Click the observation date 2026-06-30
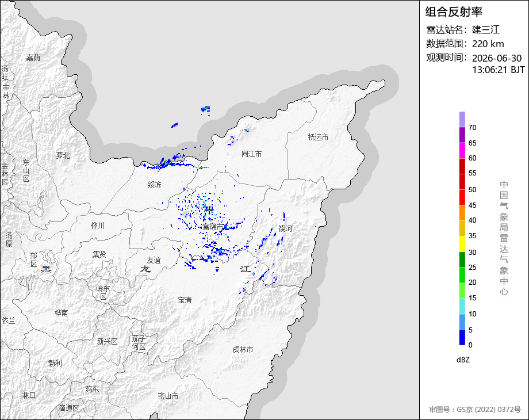Screen dimensions: 529x420 497,58
